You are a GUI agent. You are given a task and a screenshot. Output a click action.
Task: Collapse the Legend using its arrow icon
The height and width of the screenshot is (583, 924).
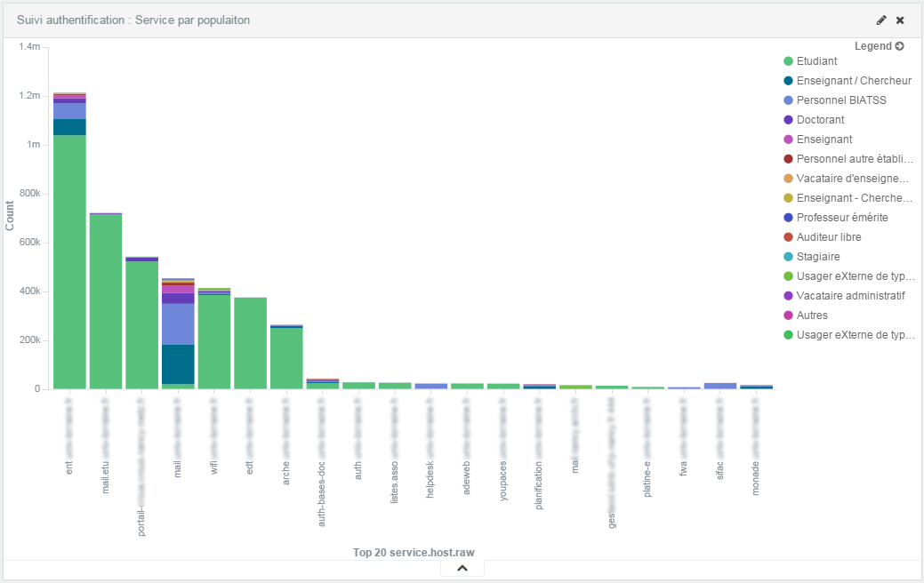point(899,46)
